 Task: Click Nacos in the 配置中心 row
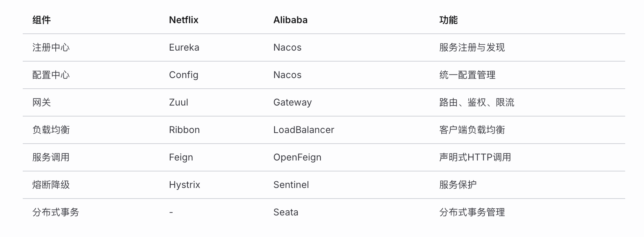coord(287,75)
